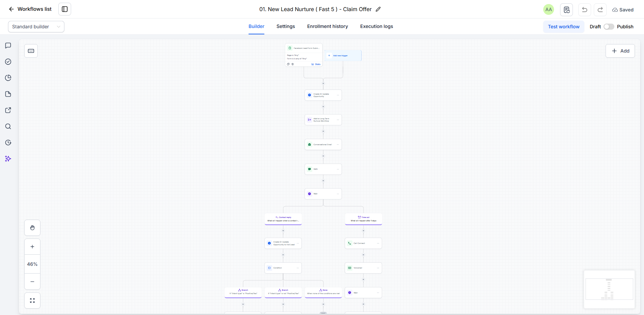Fit workflow to screen icon
This screenshot has width=644, height=315.
pyautogui.click(x=32, y=301)
